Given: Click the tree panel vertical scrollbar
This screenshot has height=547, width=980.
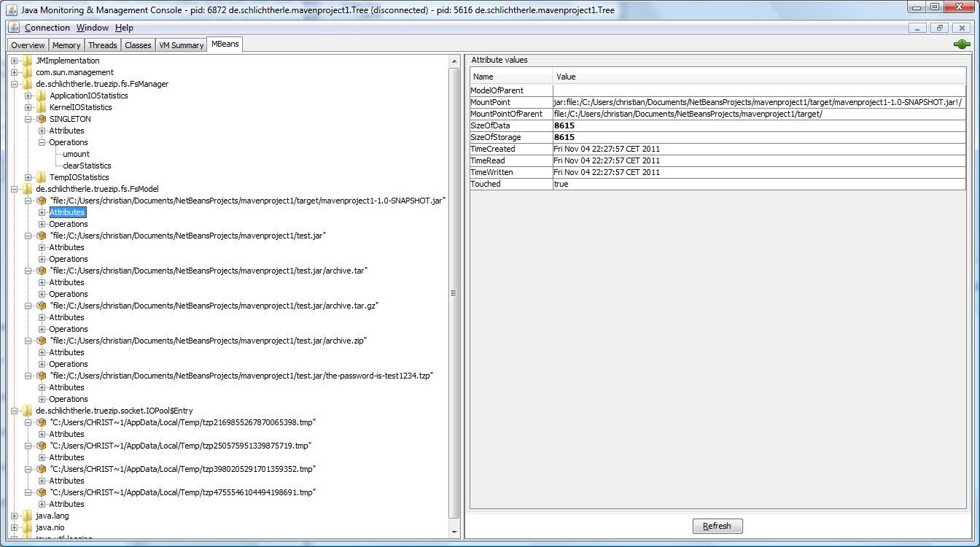Looking at the screenshot, I should pos(454,292).
